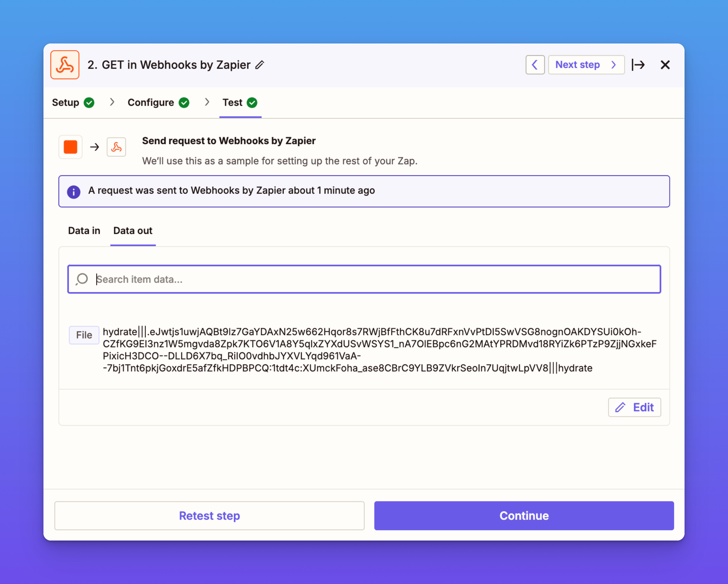This screenshot has height=584, width=728.
Task: Click the hydrate file value text
Action: [x=379, y=350]
